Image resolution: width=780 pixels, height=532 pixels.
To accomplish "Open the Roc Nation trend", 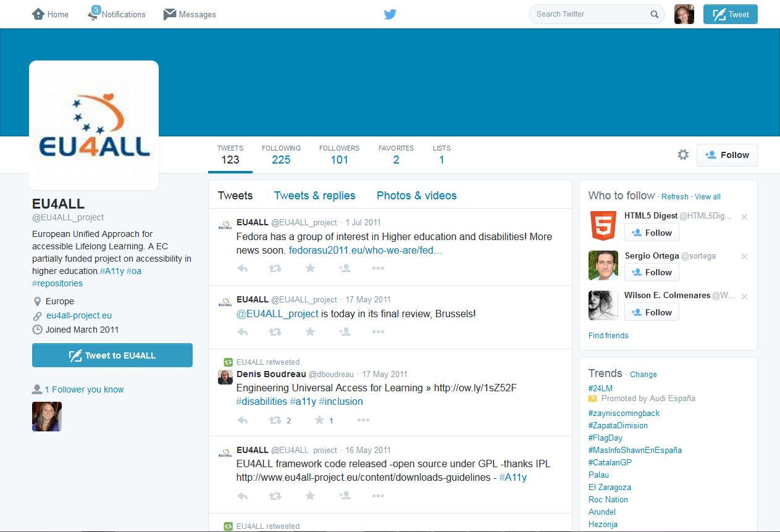I will click(608, 499).
